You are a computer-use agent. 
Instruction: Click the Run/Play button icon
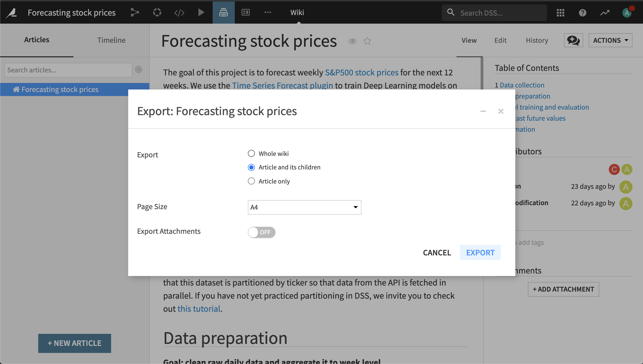201,12
